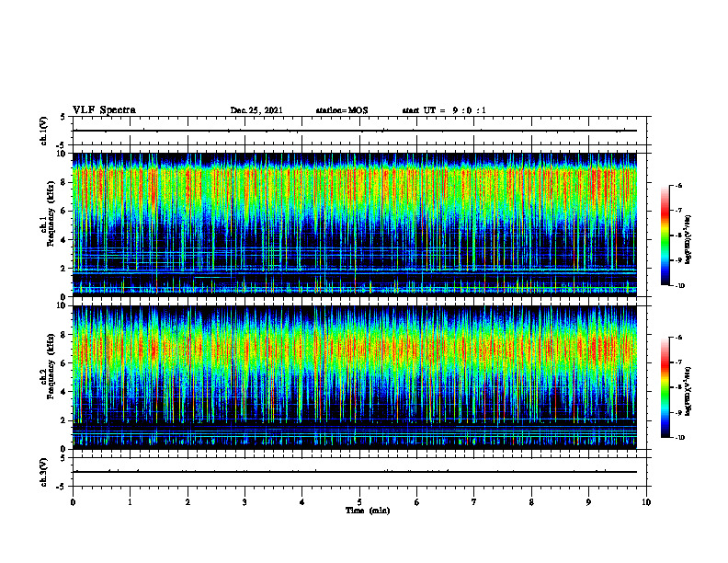Click the "3" tick on the time axis

[x=245, y=502]
